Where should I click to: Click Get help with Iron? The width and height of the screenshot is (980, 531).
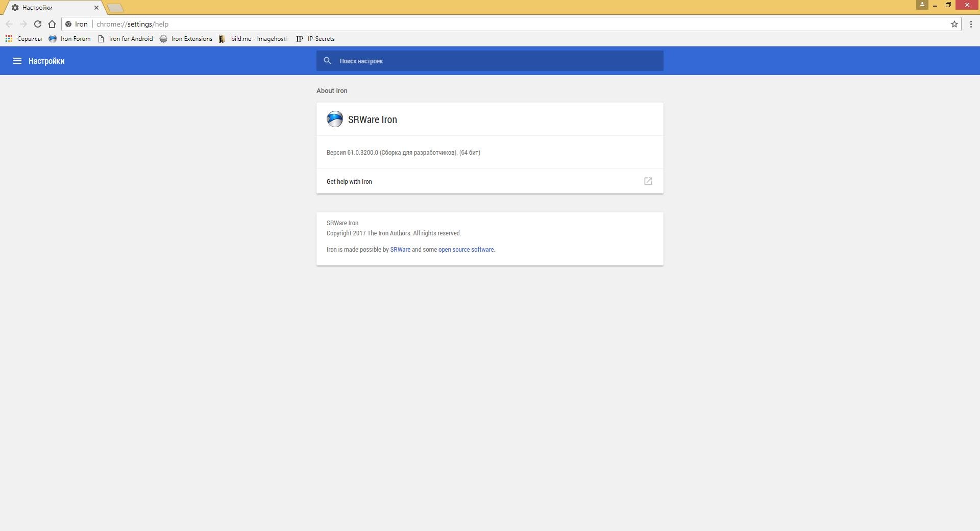click(x=490, y=181)
